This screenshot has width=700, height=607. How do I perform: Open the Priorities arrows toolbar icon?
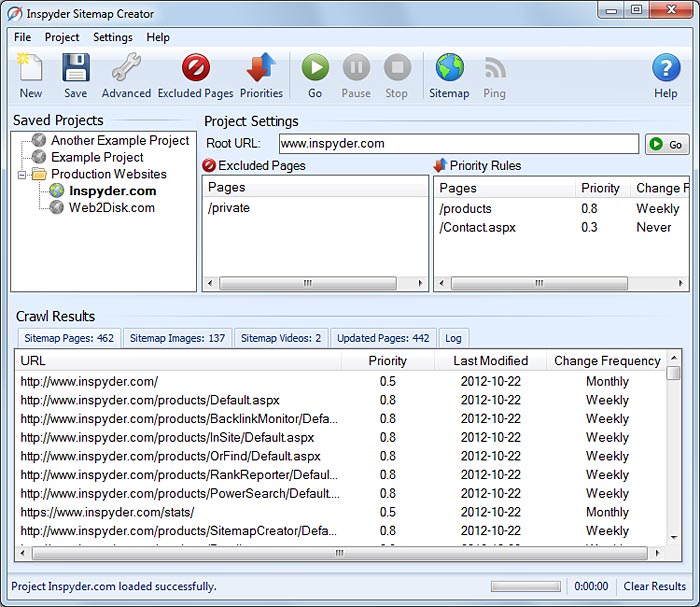click(261, 67)
